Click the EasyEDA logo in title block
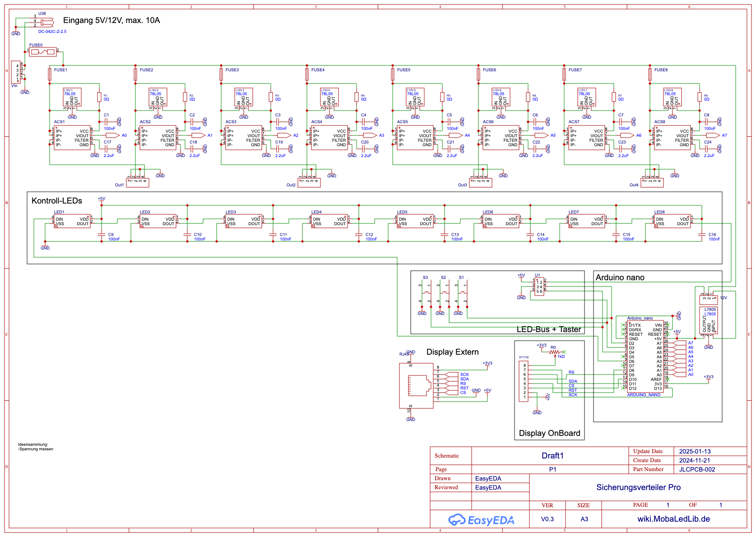The image size is (756, 537). (481, 520)
